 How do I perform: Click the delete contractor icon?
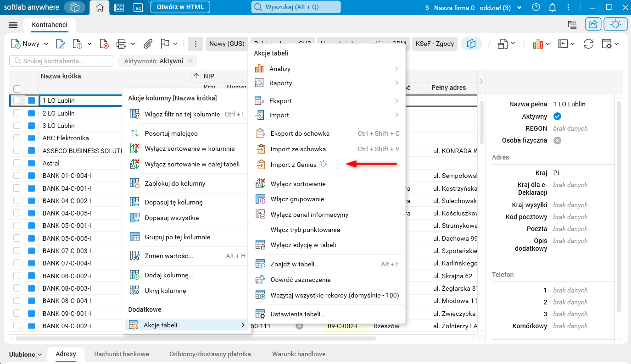pyautogui.click(x=105, y=44)
